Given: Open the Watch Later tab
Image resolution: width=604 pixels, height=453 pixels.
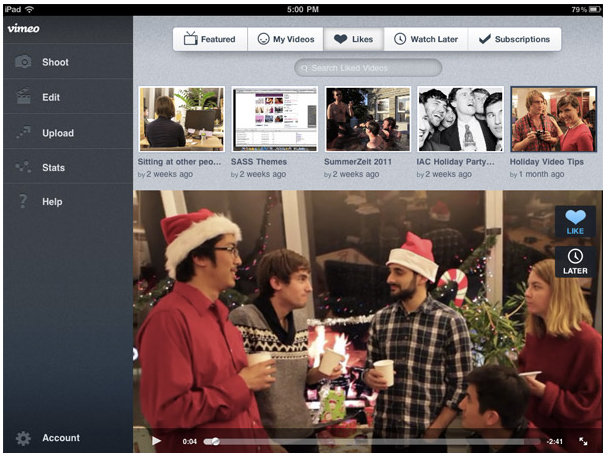Looking at the screenshot, I should click(x=426, y=39).
